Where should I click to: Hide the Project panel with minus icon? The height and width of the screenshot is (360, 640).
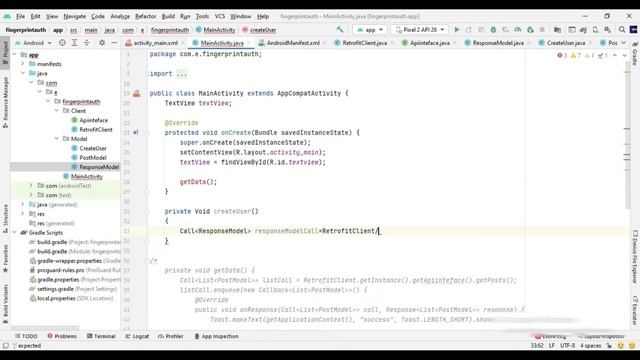(114, 42)
